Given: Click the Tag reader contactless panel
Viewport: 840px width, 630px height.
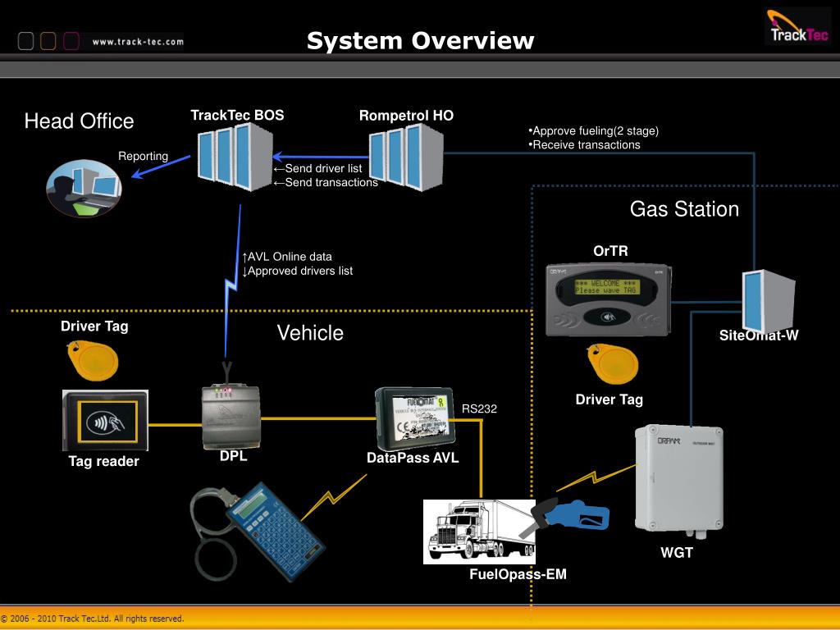Looking at the screenshot, I should pos(105,421).
